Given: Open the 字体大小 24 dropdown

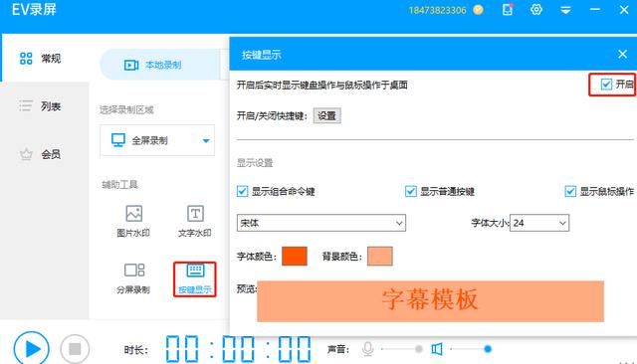Looking at the screenshot, I should tap(539, 223).
